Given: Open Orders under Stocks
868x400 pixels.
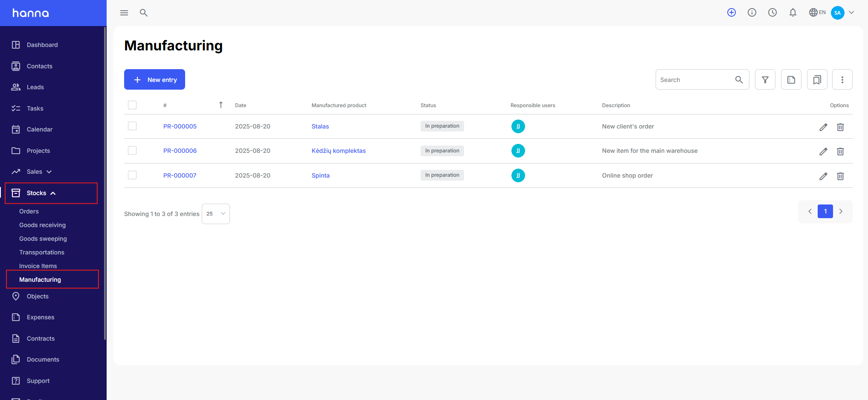Looking at the screenshot, I should 29,211.
